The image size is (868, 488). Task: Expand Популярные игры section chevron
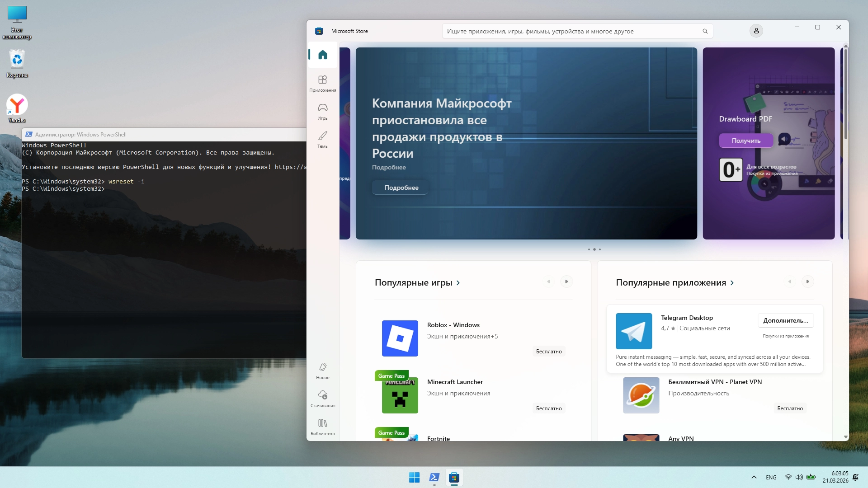[458, 283]
